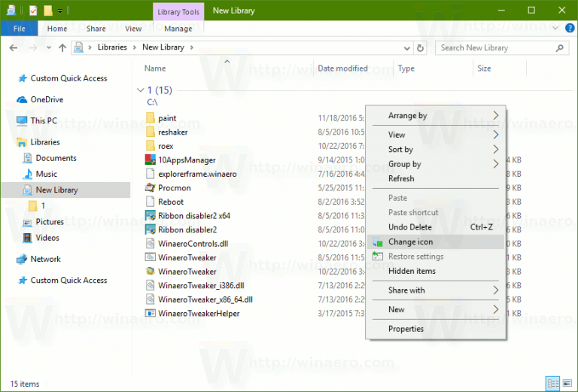Collapse the 1 (15) group chevron
Screen dimensions: 578x392
click(x=140, y=90)
